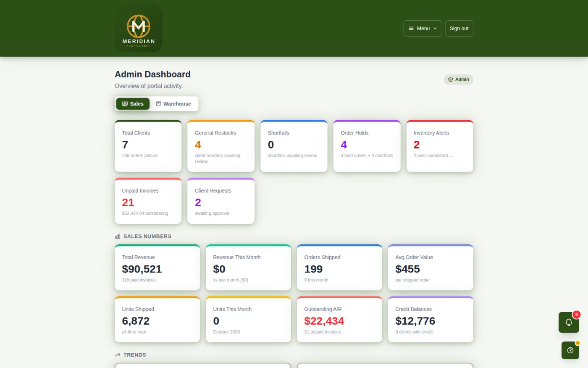Click the 'October 2026' label

226,332
